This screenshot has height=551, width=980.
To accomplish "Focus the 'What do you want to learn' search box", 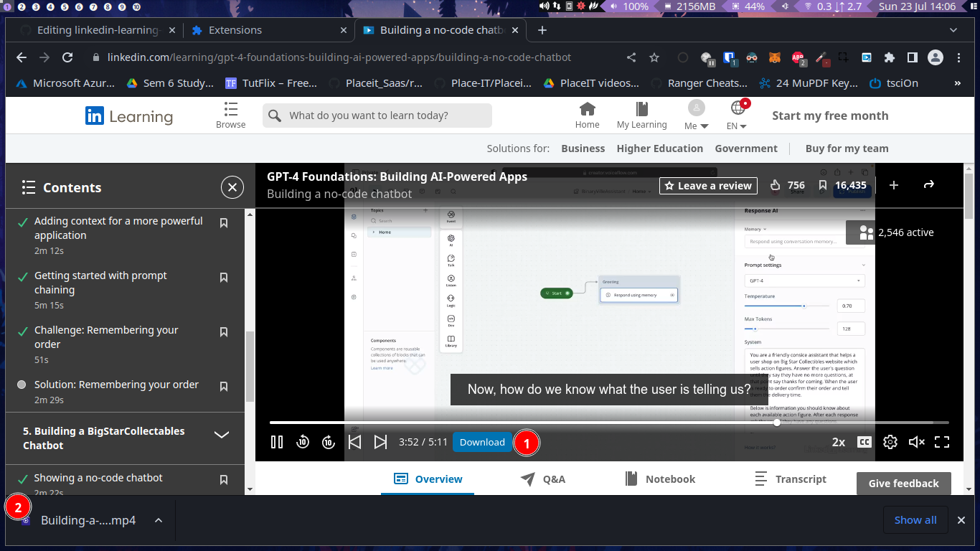I will point(377,116).
